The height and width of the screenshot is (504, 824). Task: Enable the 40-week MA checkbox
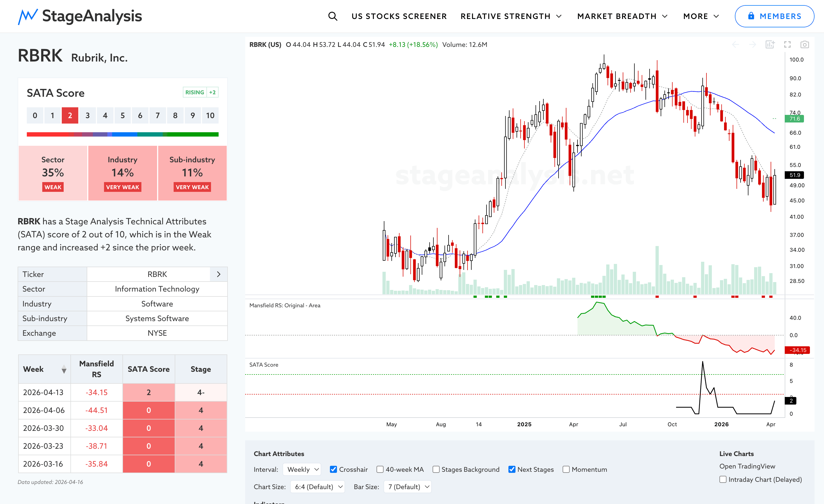pos(380,469)
